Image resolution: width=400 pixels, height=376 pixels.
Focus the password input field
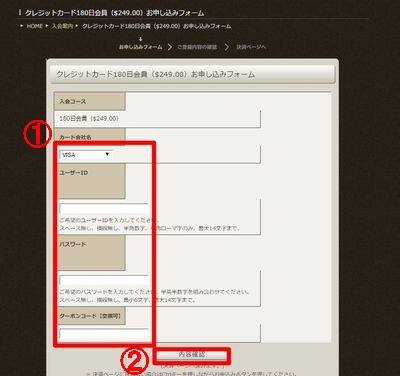[104, 280]
